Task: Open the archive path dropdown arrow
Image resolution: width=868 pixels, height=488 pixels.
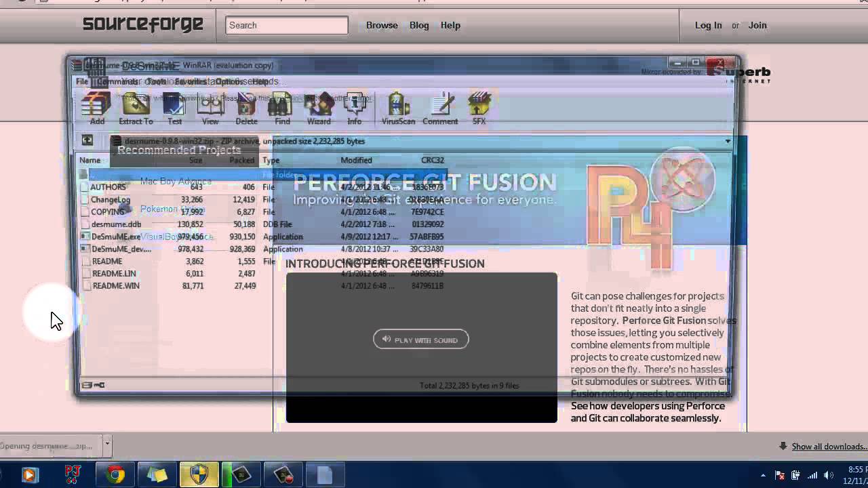Action: click(x=728, y=141)
